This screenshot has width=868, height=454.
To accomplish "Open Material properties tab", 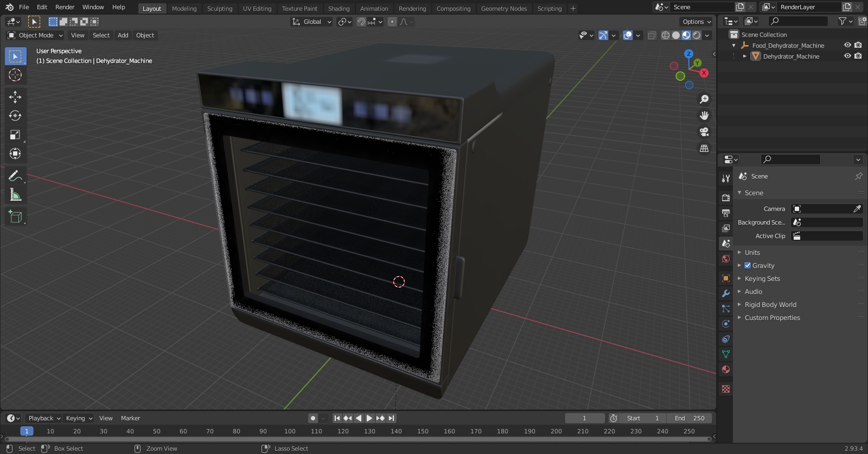I will click(x=726, y=369).
